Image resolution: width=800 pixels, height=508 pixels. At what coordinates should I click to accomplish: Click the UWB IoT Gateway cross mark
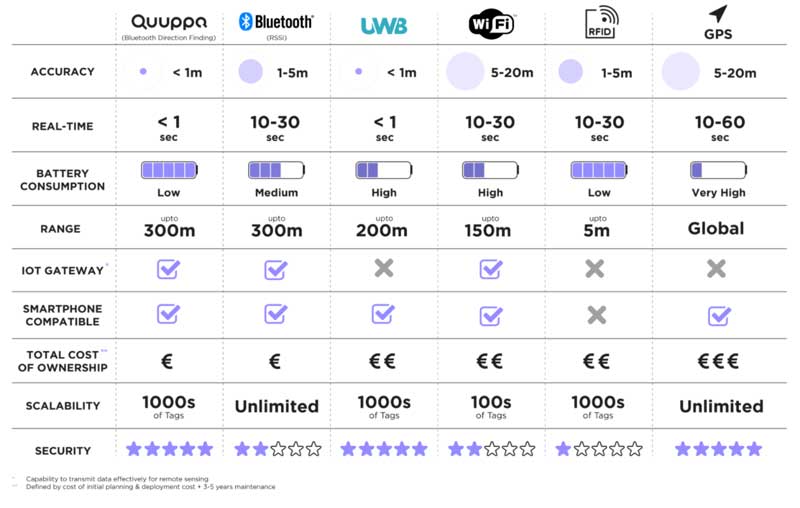[383, 268]
